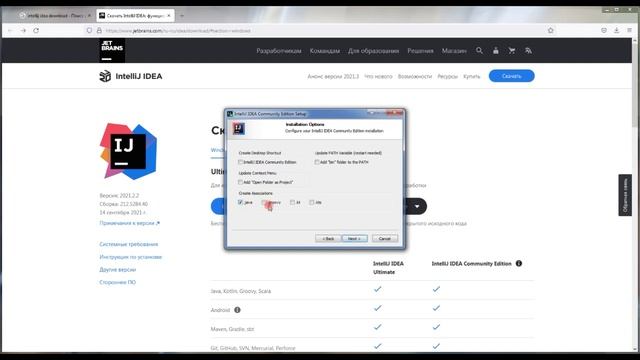This screenshot has height=360, width=640.
Task: Enable IntelliJ IDEA Community Edition desktop shortcut checkbox
Action: click(240, 162)
